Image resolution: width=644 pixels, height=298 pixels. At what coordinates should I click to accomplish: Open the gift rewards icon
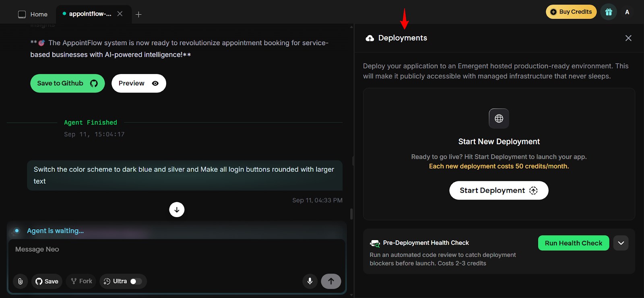[x=609, y=12]
